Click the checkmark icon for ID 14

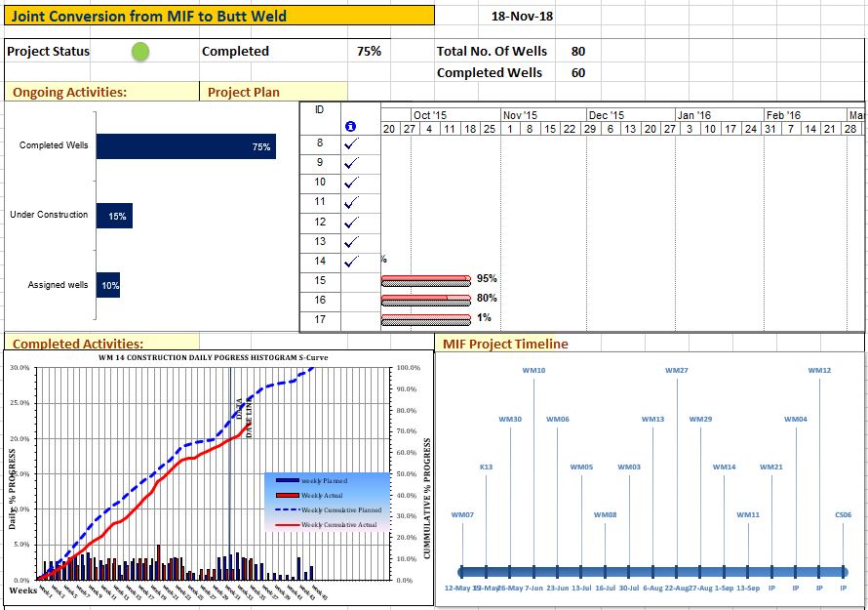point(352,262)
